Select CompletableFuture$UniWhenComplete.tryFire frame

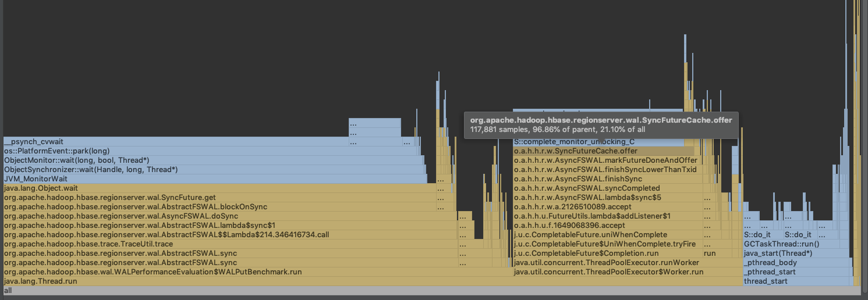[607, 244]
